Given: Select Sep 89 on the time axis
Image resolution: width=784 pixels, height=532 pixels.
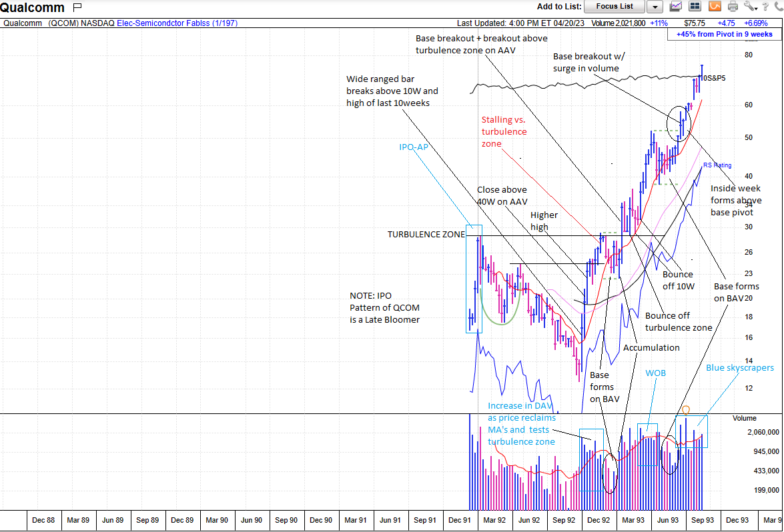Looking at the screenshot, I should 147,520.
